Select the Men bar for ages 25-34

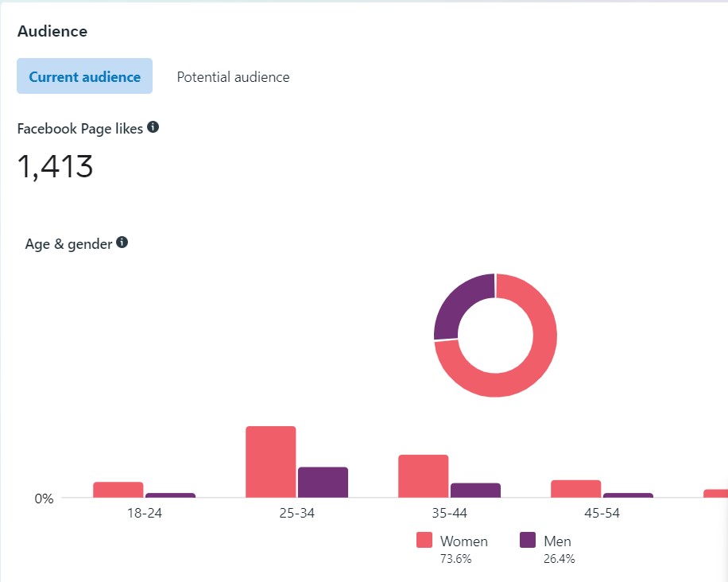tap(323, 482)
